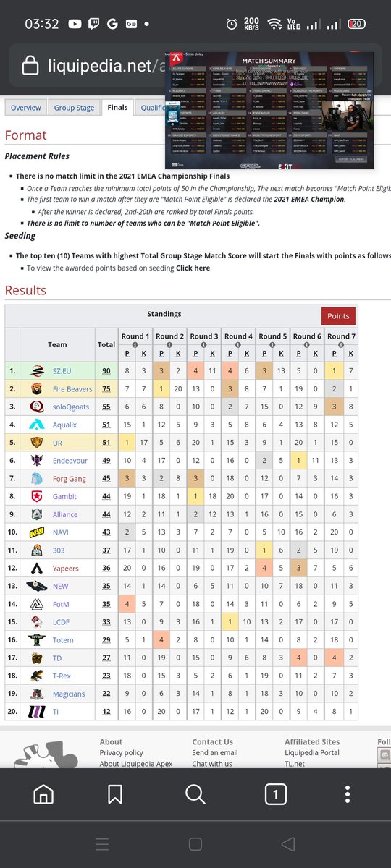Open the Fire Beavers team link
The width and height of the screenshot is (391, 868).
(x=72, y=388)
